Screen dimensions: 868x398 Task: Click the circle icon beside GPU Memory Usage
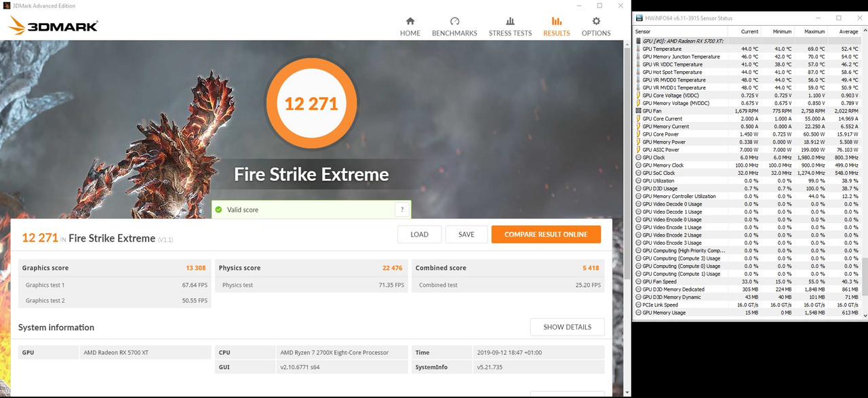(x=638, y=313)
